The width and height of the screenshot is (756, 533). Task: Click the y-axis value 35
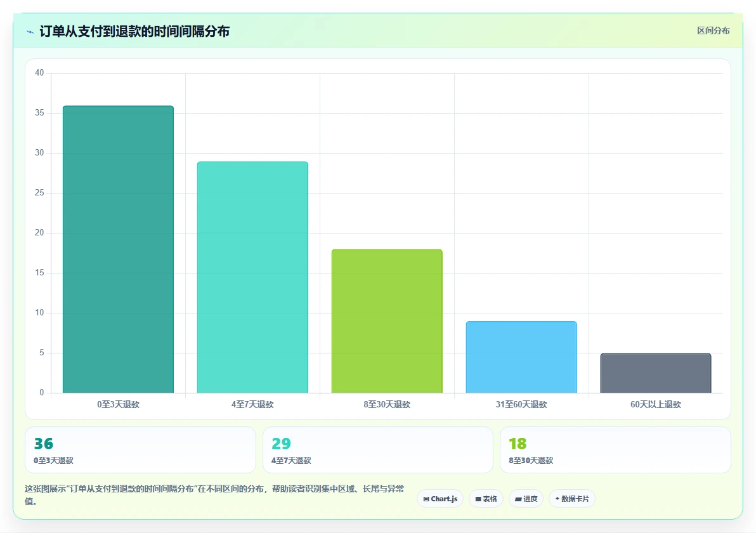point(39,113)
